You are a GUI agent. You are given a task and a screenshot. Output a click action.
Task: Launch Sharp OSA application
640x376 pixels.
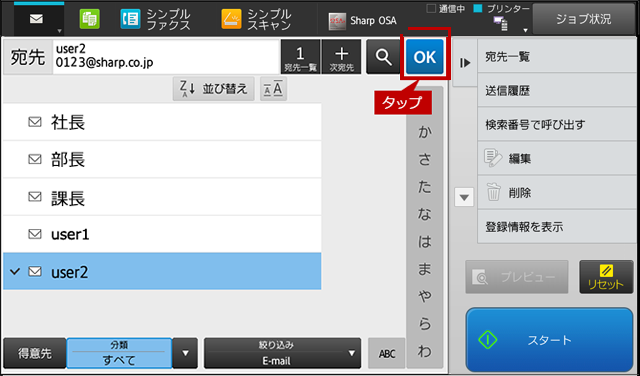tap(362, 21)
